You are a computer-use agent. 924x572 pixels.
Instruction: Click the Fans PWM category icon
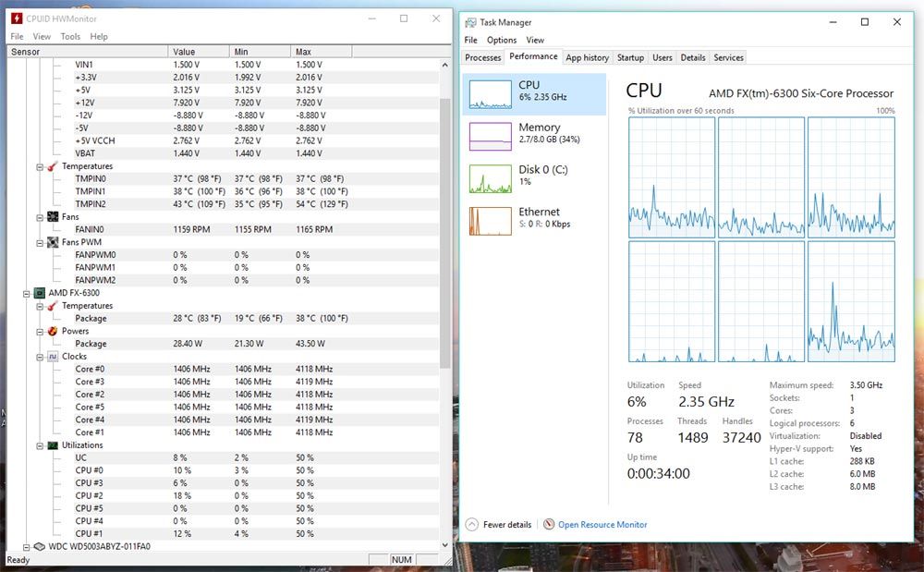[53, 242]
